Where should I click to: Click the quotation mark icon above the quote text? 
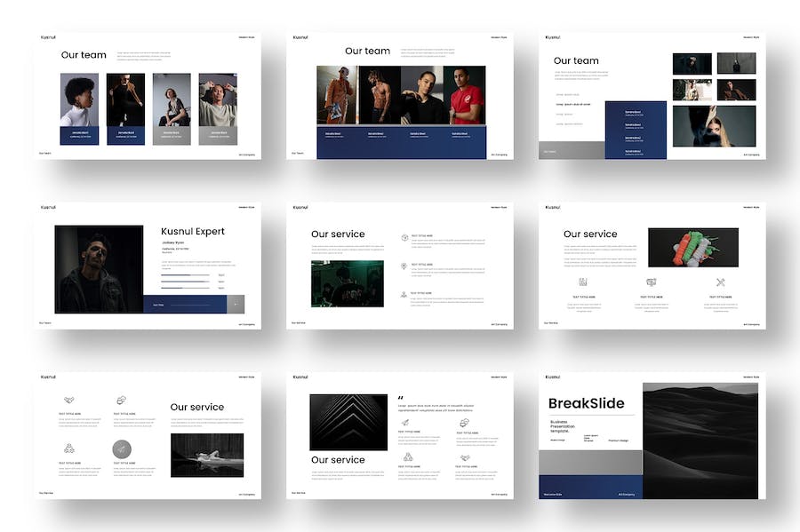401,397
